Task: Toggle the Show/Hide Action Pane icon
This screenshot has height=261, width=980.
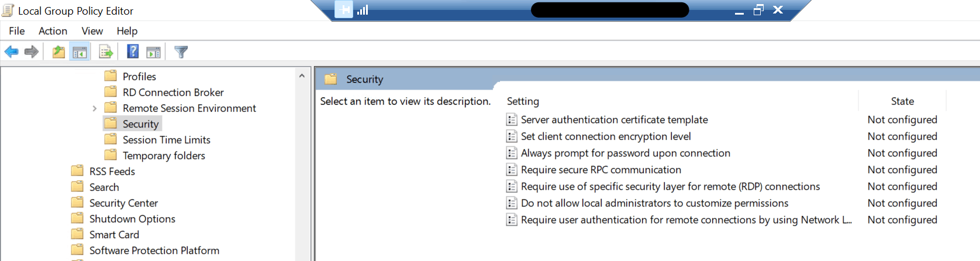Action: click(x=154, y=52)
